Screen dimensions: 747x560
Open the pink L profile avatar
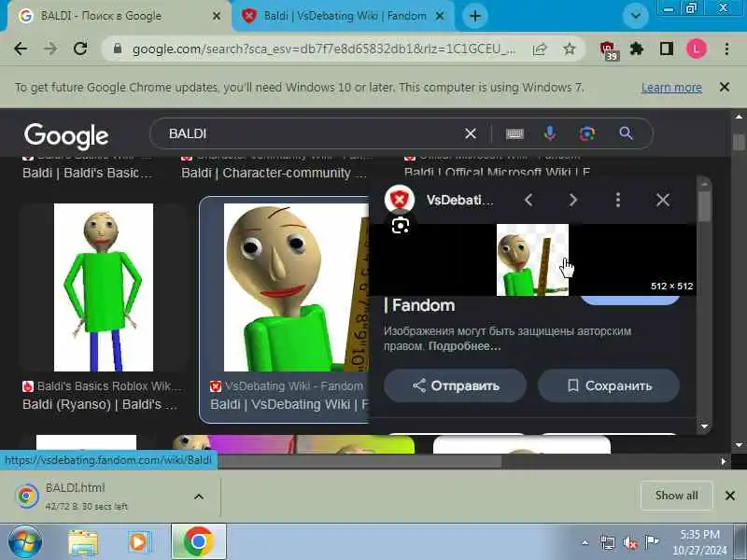(696, 49)
